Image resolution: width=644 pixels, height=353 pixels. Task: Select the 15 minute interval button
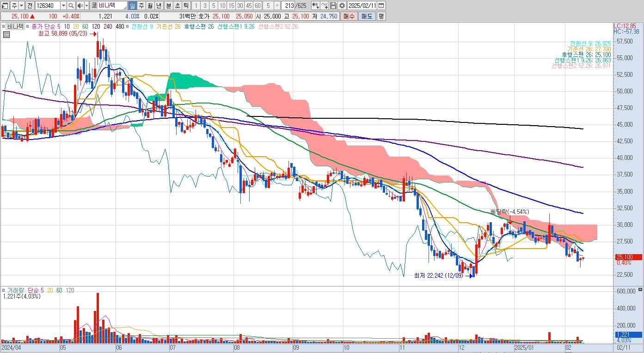[x=231, y=6]
